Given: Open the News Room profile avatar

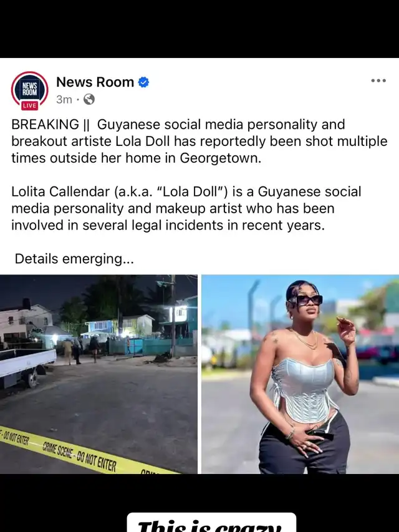Looking at the screenshot, I should [29, 90].
